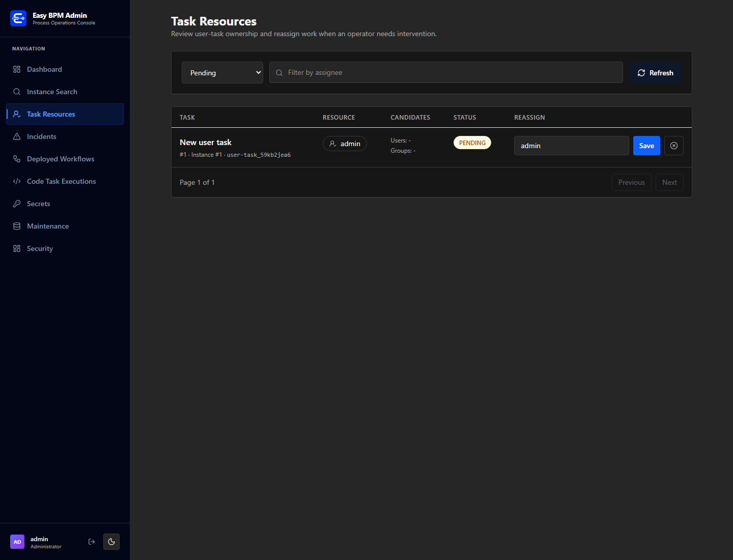Go to Instance Search

pyautogui.click(x=65, y=92)
